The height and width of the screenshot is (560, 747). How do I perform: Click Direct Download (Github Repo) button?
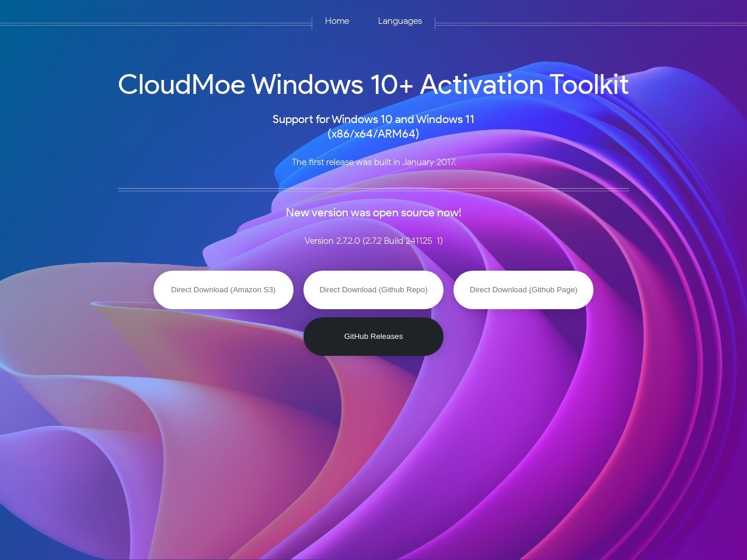373,290
